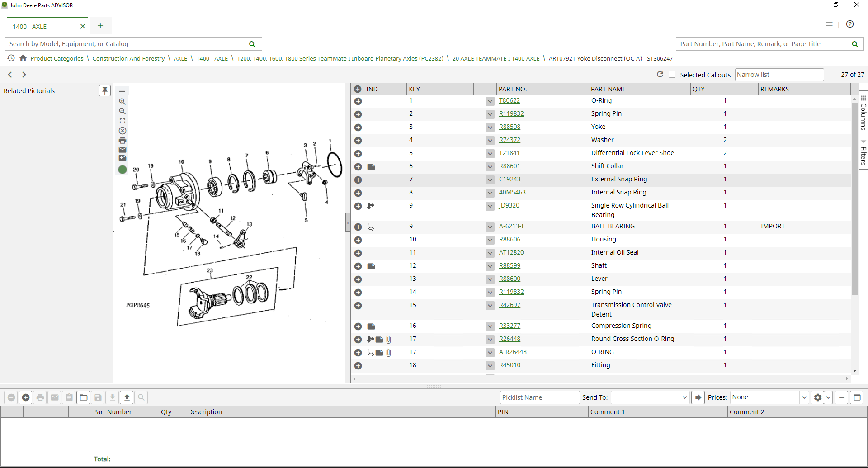868x468 pixels.
Task: Open the 20 AXLE TEAMMATE I 1400 AXLE link
Action: 496,58
